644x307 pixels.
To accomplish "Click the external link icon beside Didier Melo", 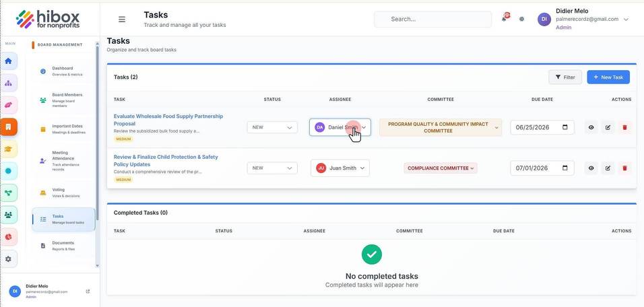I will point(88,292).
